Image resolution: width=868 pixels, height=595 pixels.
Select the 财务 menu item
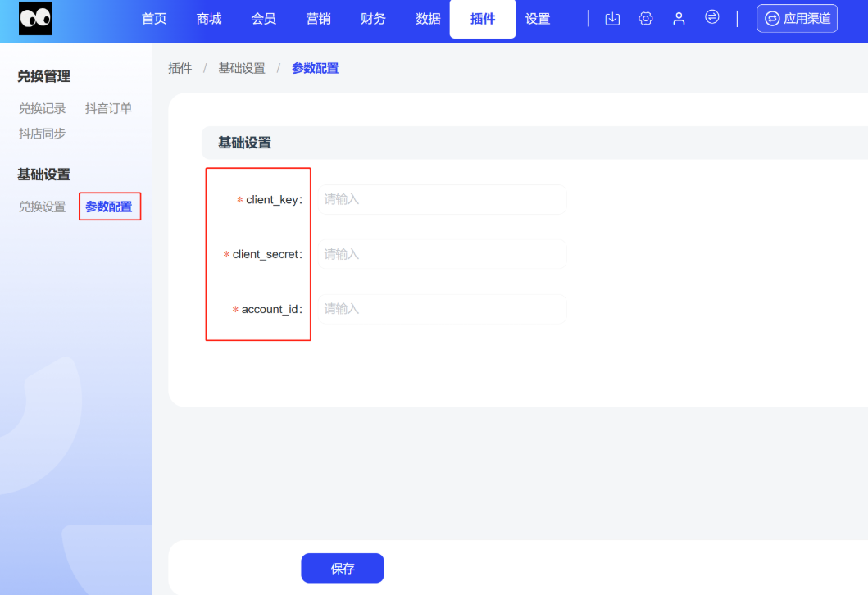(373, 19)
